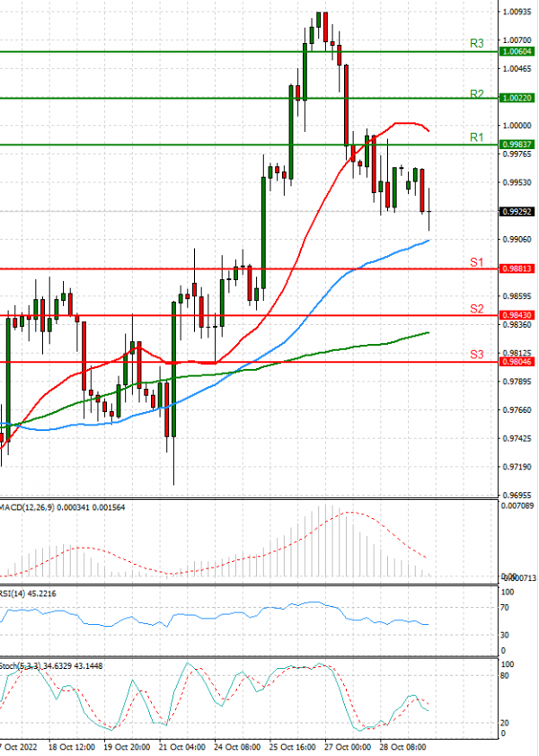Click the 0.007089 MACD scale value
This screenshot has width=539, height=756.
tap(517, 505)
